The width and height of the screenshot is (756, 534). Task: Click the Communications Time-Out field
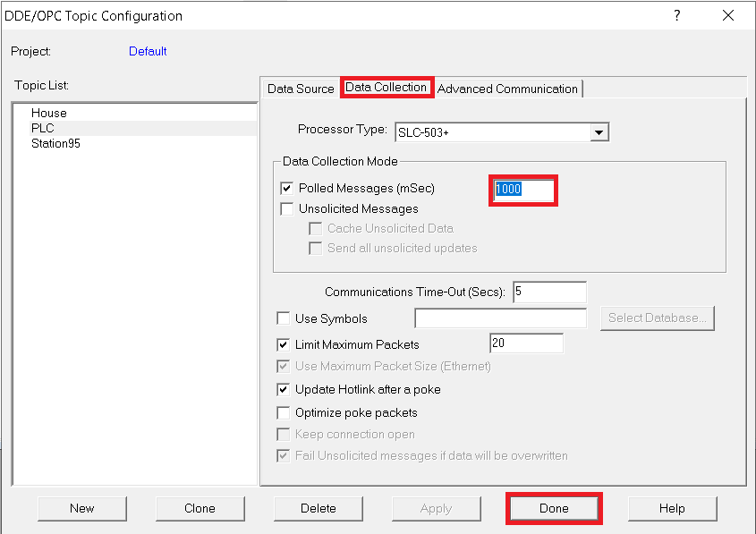(549, 292)
